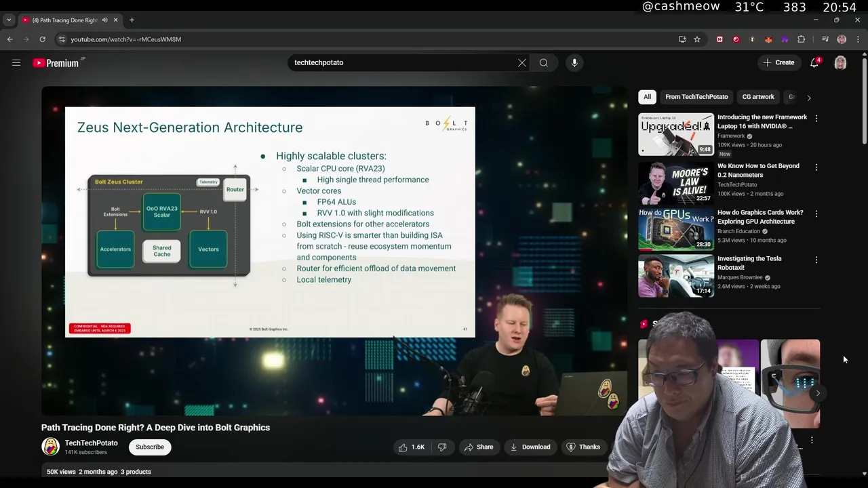868x488 pixels.
Task: Mute tab via speaker icon on tab
Action: [x=104, y=20]
